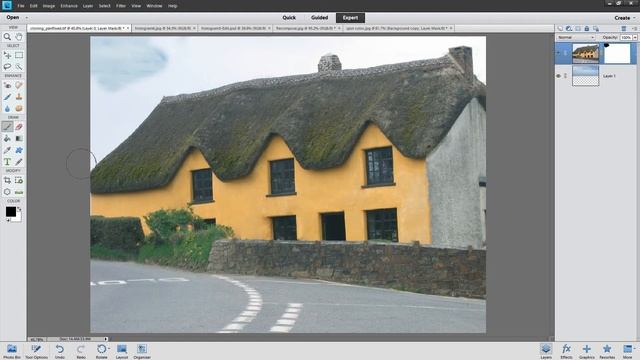
Task: Select the Brush tool
Action: tap(7, 127)
